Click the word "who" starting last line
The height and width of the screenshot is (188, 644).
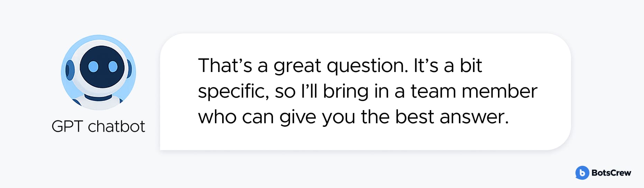[x=217, y=117]
